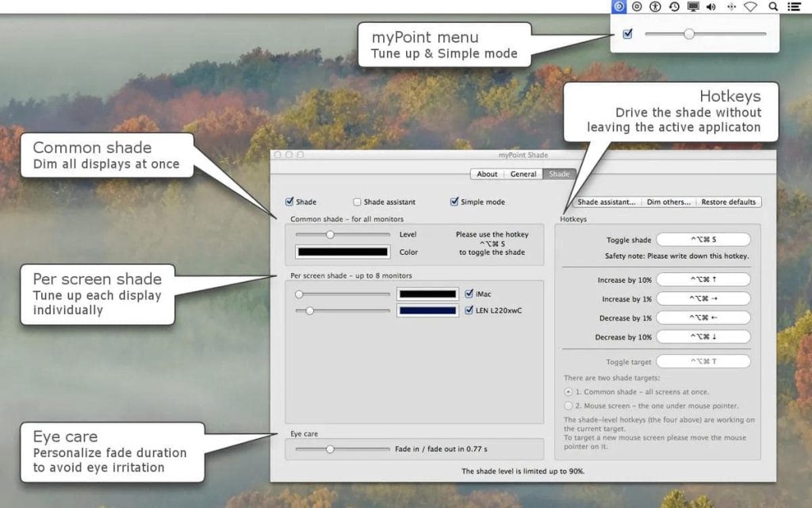Open the Wi-Fi status icon
This screenshot has height=508, width=812.
(x=750, y=6)
